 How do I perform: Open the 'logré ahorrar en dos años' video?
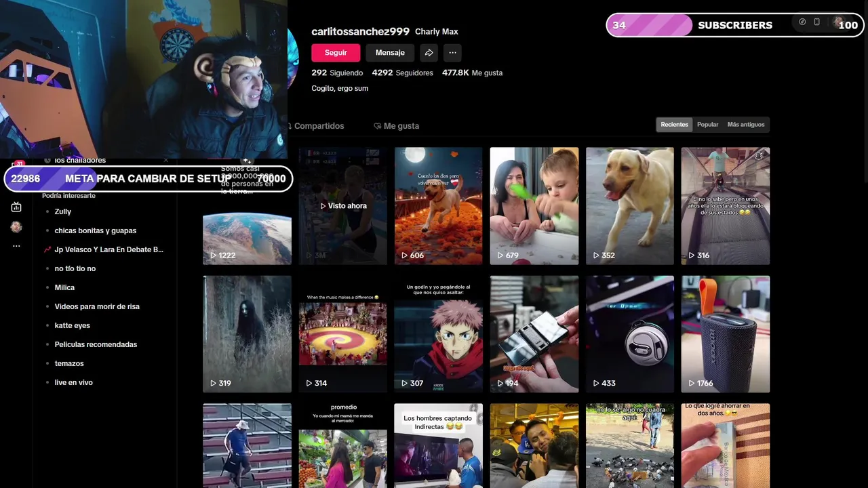[726, 445]
